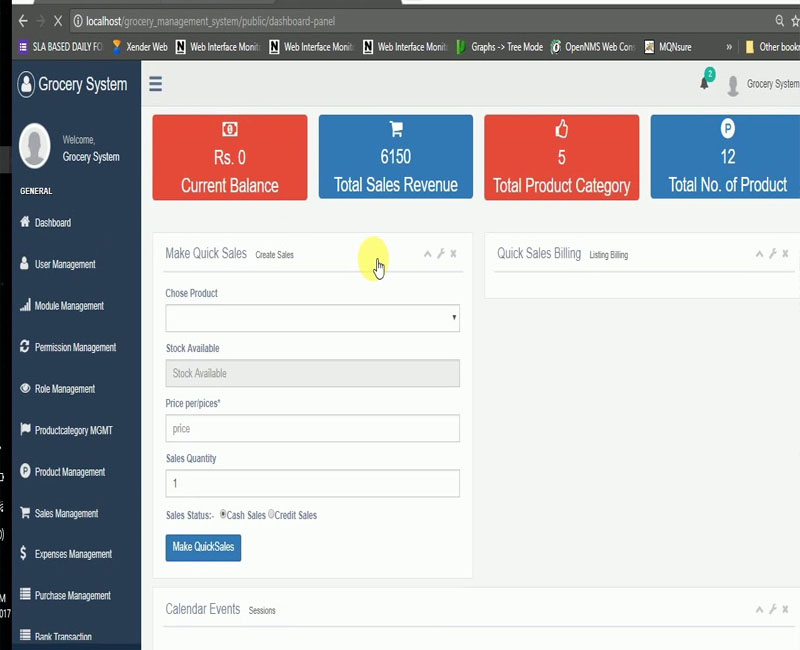This screenshot has height=650, width=800.
Task: Click the cart icon on Total Sales Revenue
Action: pos(396,129)
